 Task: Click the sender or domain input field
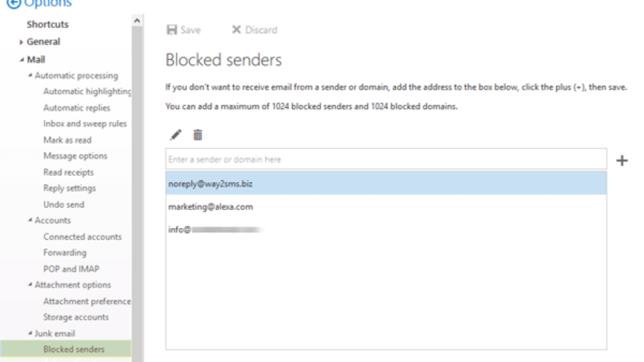(x=385, y=159)
